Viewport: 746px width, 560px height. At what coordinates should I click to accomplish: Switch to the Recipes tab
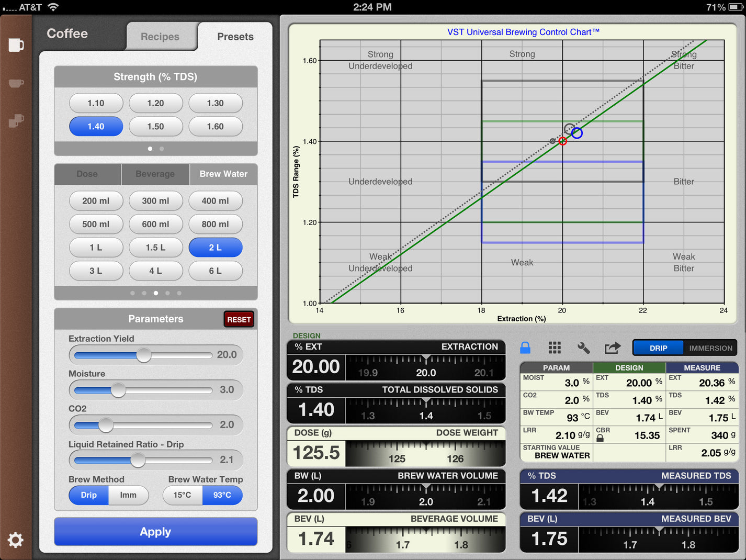click(x=160, y=36)
